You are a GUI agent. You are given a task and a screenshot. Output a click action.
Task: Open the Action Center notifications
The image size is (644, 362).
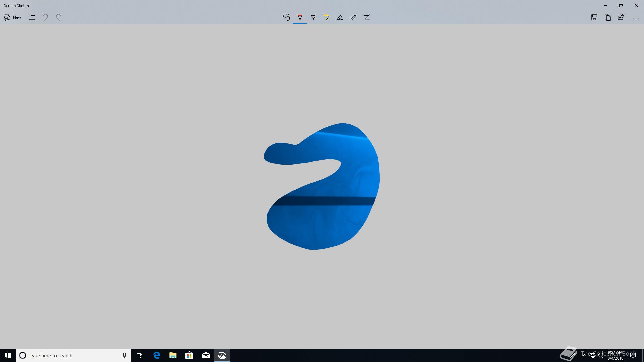633,356
